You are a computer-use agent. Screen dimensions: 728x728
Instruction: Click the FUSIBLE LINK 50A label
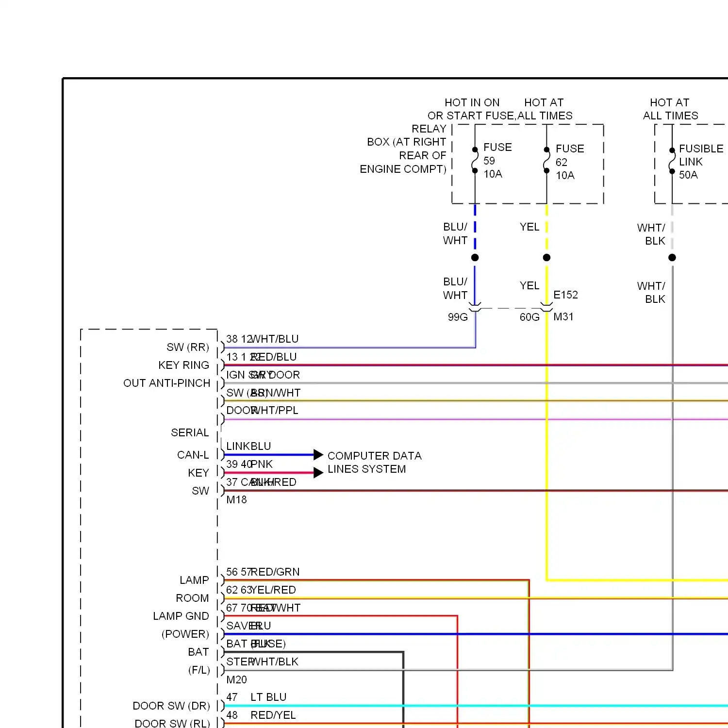701,162
